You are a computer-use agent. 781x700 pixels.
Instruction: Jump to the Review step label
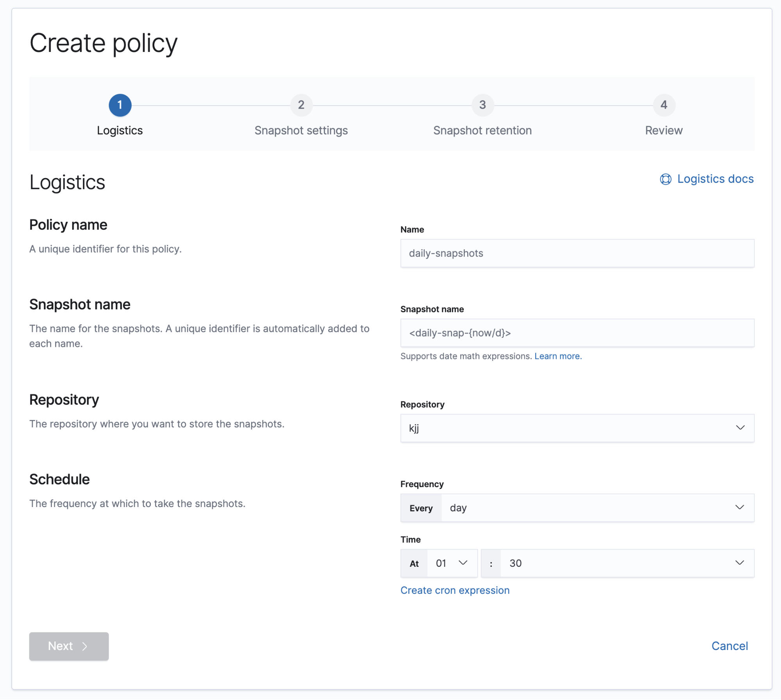tap(663, 130)
